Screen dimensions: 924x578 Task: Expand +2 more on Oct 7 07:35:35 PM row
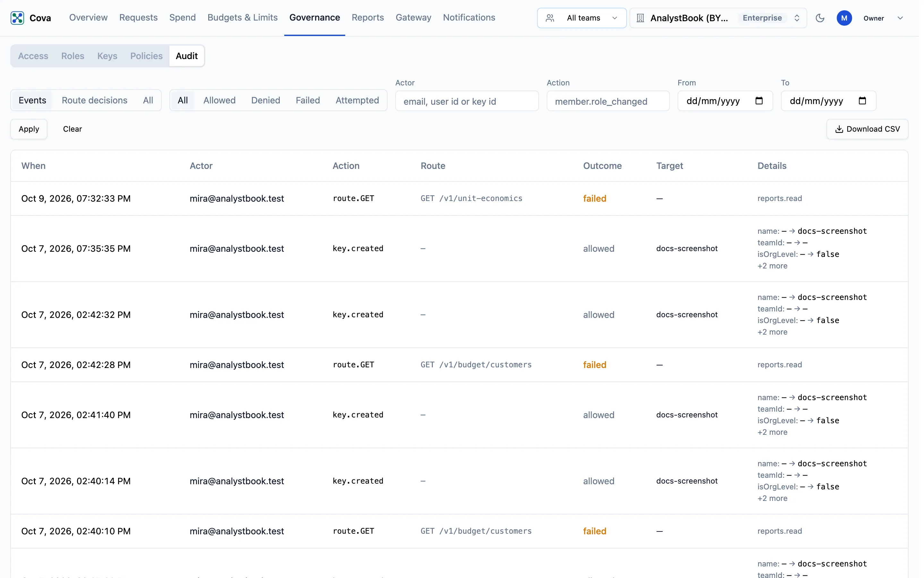(773, 266)
